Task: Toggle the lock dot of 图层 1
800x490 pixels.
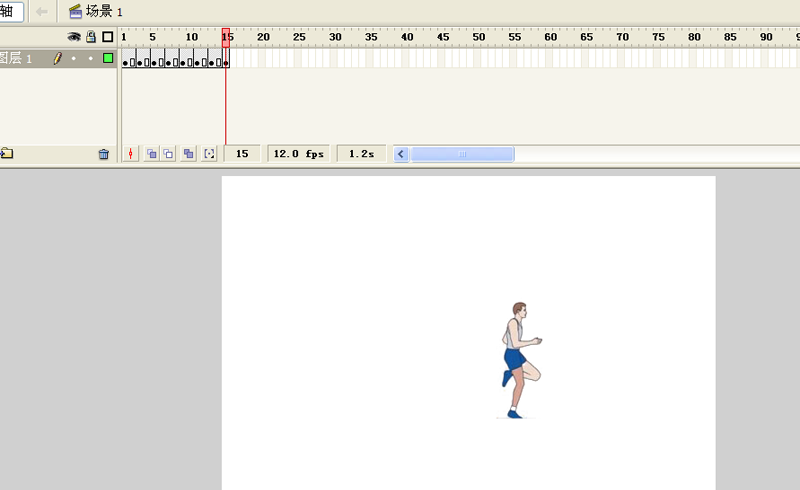Action: click(91, 59)
